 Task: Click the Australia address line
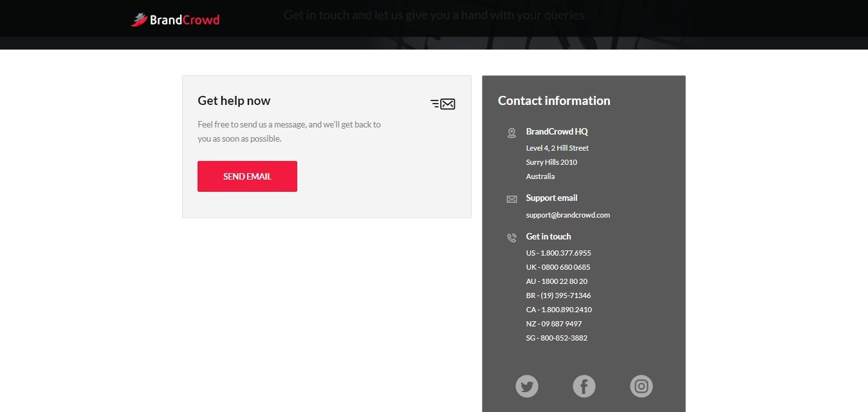[x=540, y=176]
